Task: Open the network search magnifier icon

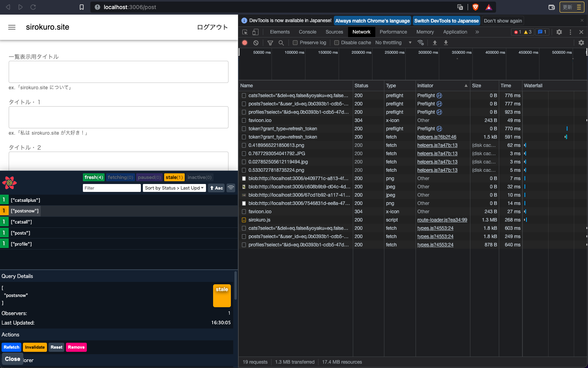Action: coord(281,43)
